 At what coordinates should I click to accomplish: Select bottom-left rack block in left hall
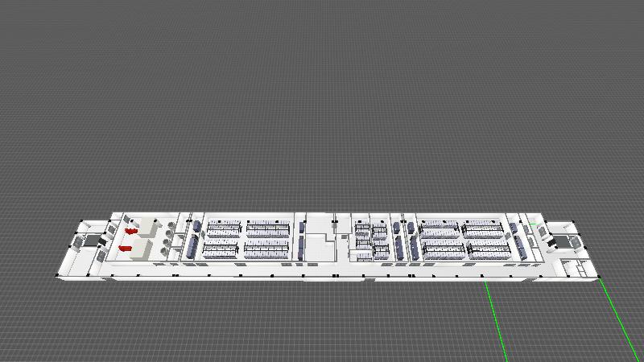[221, 251]
